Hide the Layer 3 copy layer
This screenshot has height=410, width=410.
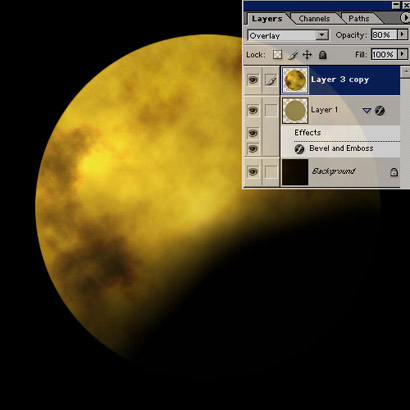click(253, 80)
